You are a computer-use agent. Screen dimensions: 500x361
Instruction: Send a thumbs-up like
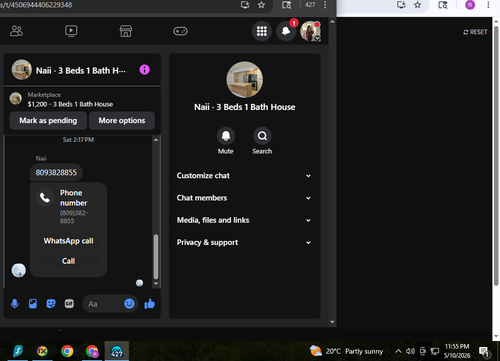150,304
